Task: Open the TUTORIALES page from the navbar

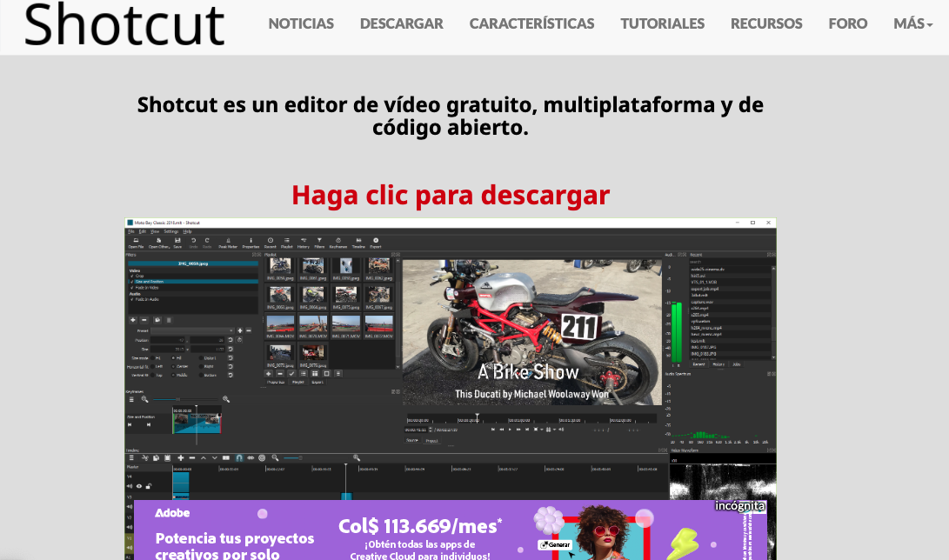Action: pyautogui.click(x=662, y=23)
